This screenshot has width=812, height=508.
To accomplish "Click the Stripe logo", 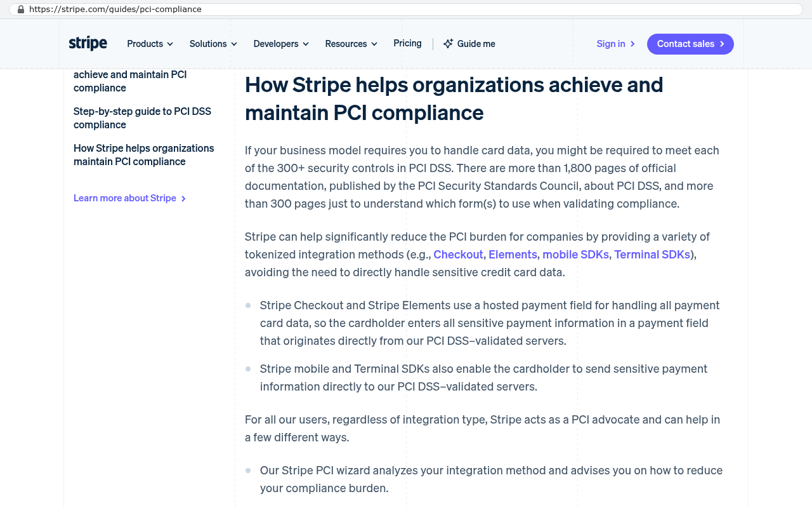I will [88, 43].
